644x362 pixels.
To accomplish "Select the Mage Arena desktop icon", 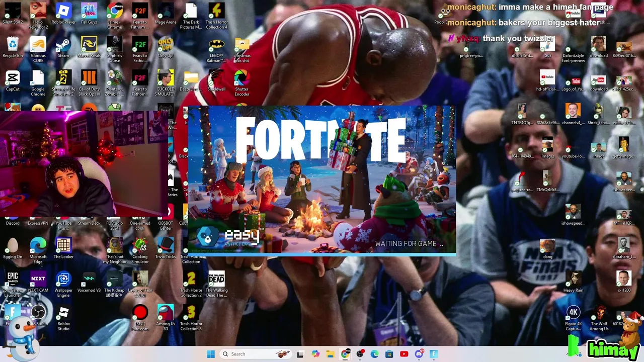I will tap(166, 15).
